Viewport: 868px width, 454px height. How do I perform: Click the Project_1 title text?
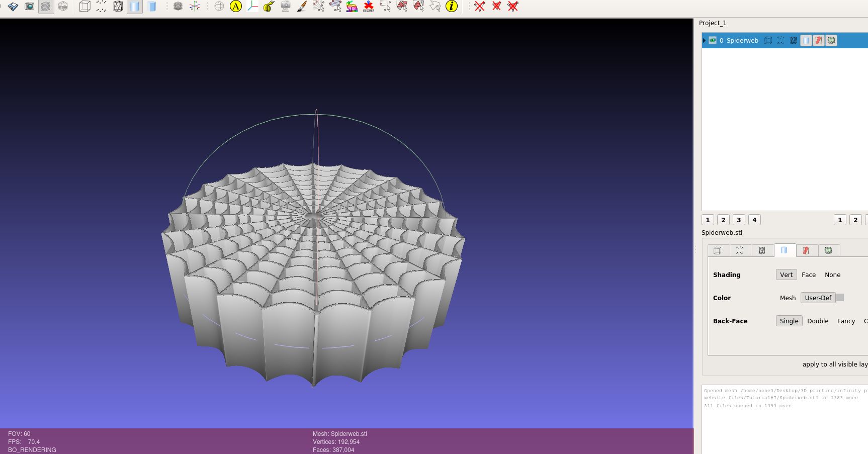coord(713,23)
